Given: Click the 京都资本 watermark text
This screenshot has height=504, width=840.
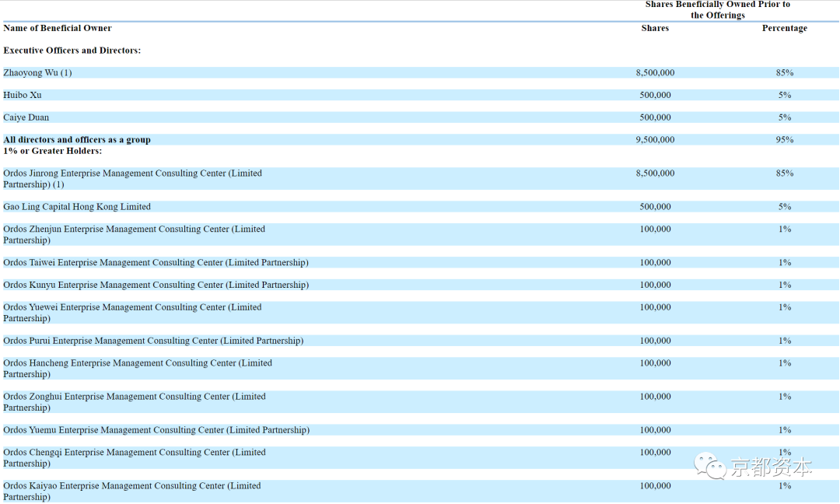Looking at the screenshot, I should click(x=772, y=467).
